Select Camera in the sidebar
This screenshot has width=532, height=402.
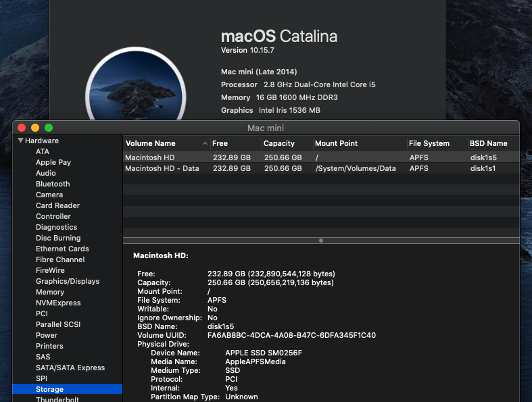pyautogui.click(x=49, y=195)
